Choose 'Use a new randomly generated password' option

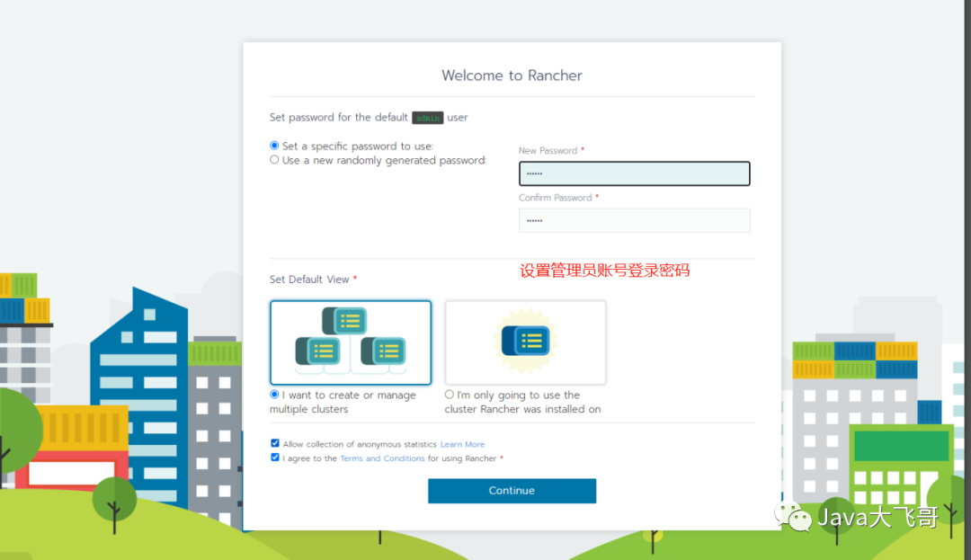[274, 160]
